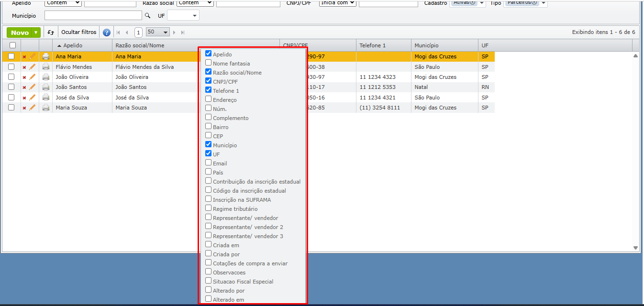Go to the last page arrow
The height and width of the screenshot is (306, 644).
pos(183,33)
